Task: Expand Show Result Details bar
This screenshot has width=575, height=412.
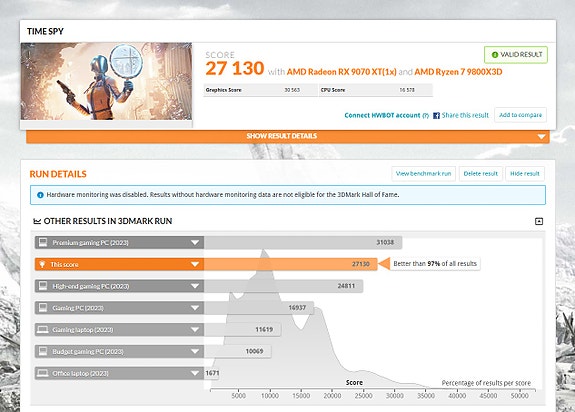Action: tap(288, 136)
